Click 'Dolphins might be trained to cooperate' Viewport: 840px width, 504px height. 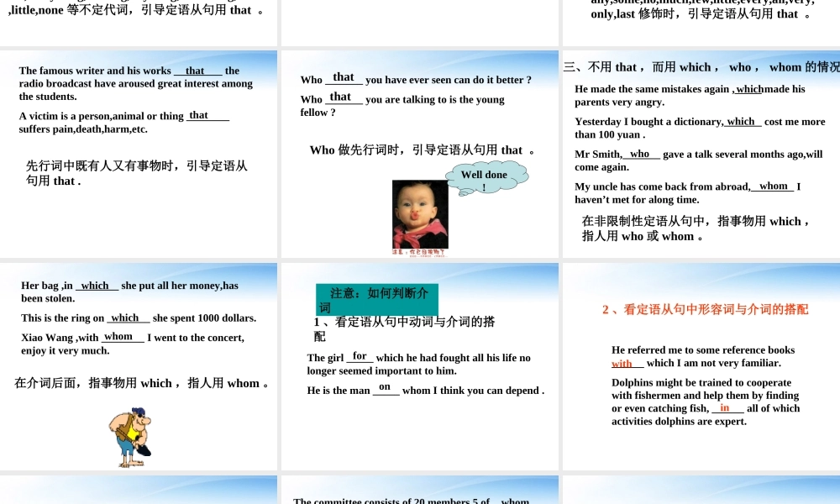[x=701, y=382]
